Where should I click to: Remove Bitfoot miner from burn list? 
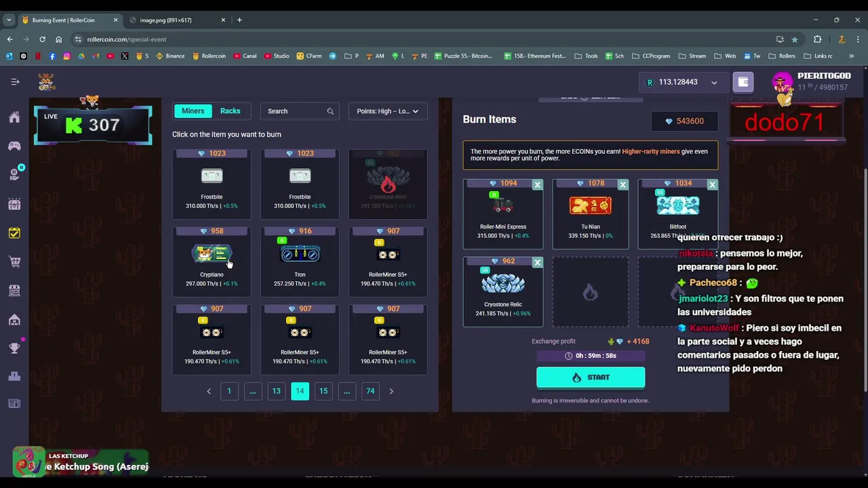(x=712, y=184)
